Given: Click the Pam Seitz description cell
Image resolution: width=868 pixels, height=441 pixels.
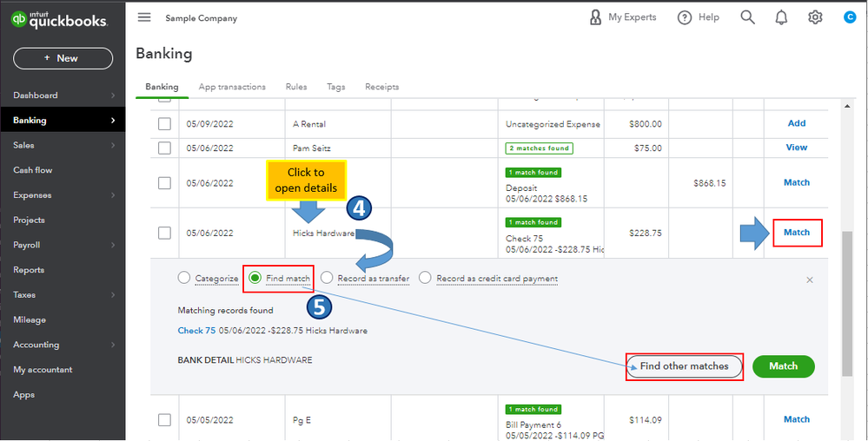Looking at the screenshot, I should coord(312,148).
